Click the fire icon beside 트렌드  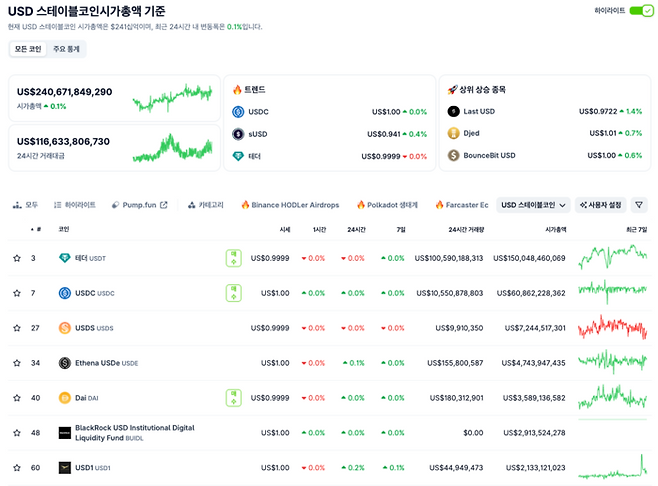[x=237, y=89]
